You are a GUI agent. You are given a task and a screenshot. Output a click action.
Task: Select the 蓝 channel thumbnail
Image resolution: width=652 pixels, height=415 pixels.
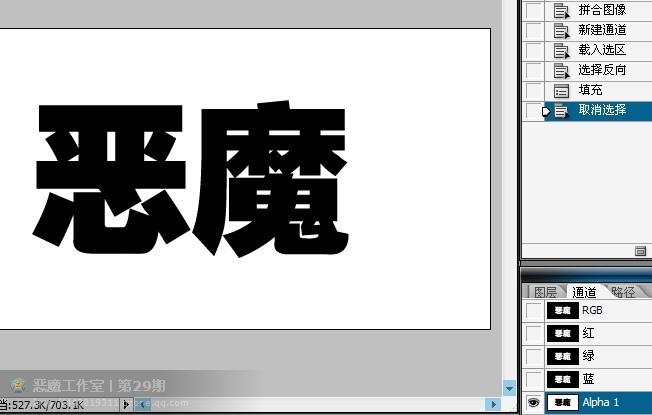[562, 379]
